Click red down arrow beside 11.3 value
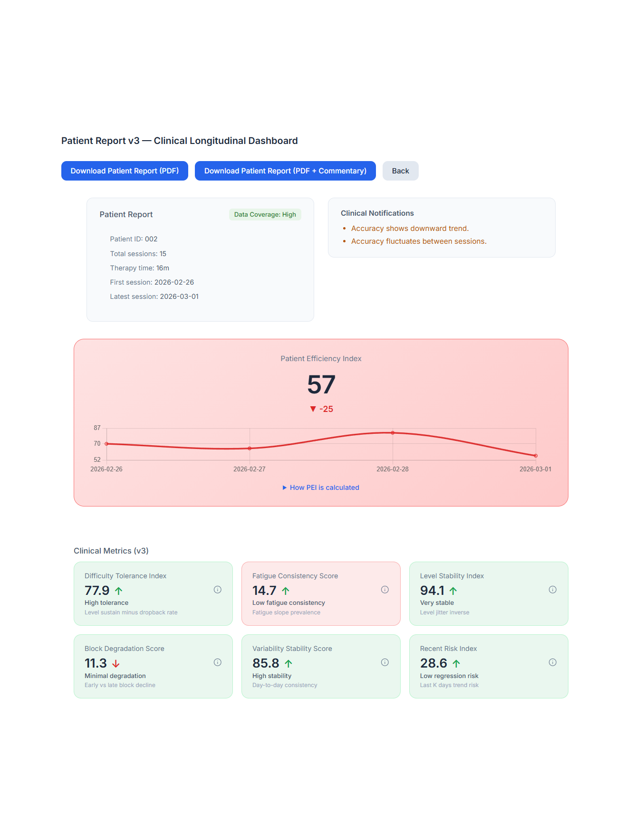Image resolution: width=644 pixels, height=822 pixels. [116, 664]
